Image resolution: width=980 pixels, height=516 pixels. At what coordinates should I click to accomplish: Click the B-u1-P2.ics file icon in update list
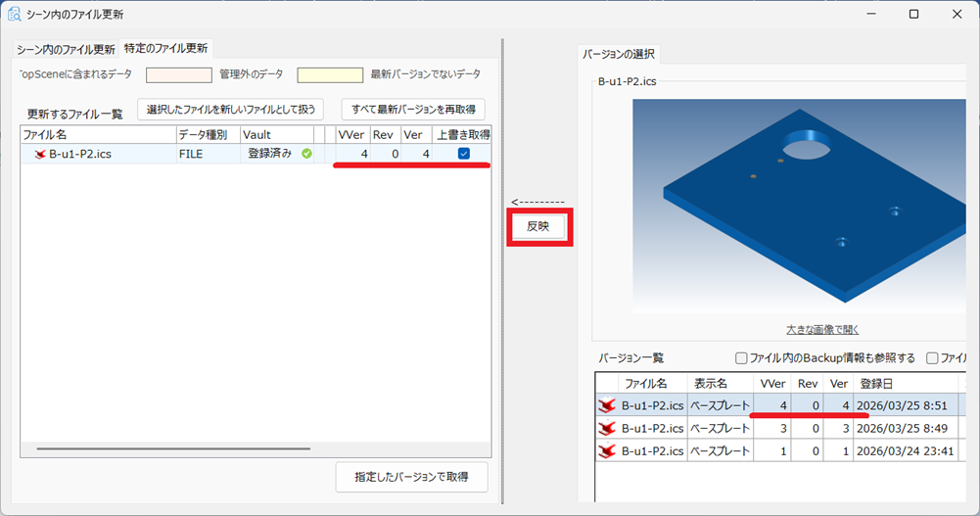40,154
